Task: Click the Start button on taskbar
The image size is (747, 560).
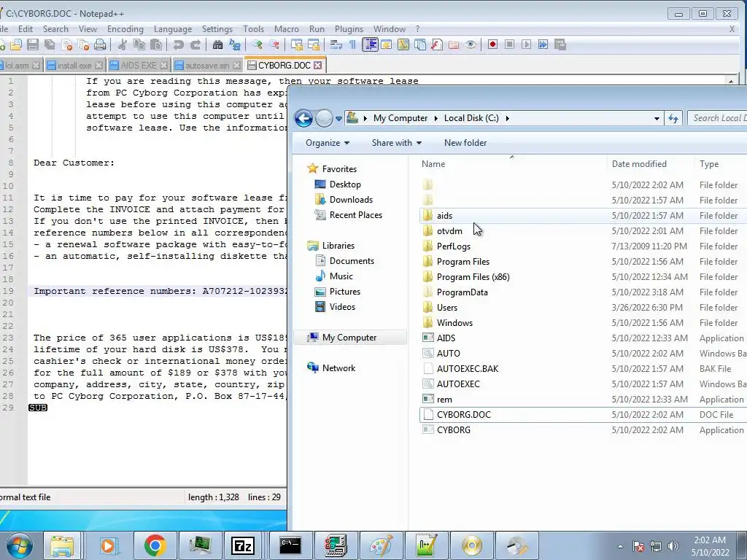Action: pos(19,545)
